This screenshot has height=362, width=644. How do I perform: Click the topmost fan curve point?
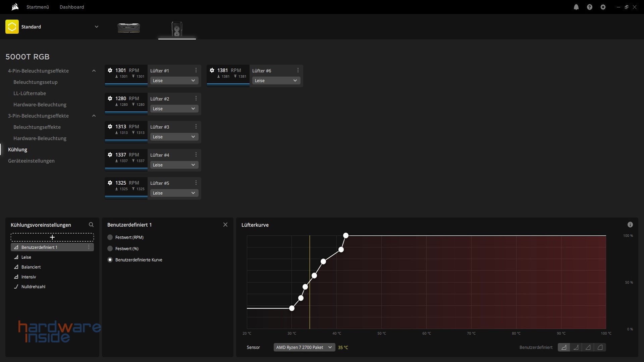(346, 236)
